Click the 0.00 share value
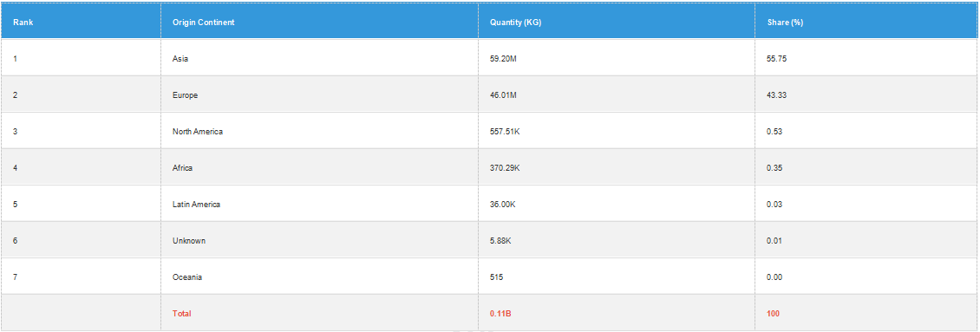This screenshot has height=332, width=980. tap(774, 277)
